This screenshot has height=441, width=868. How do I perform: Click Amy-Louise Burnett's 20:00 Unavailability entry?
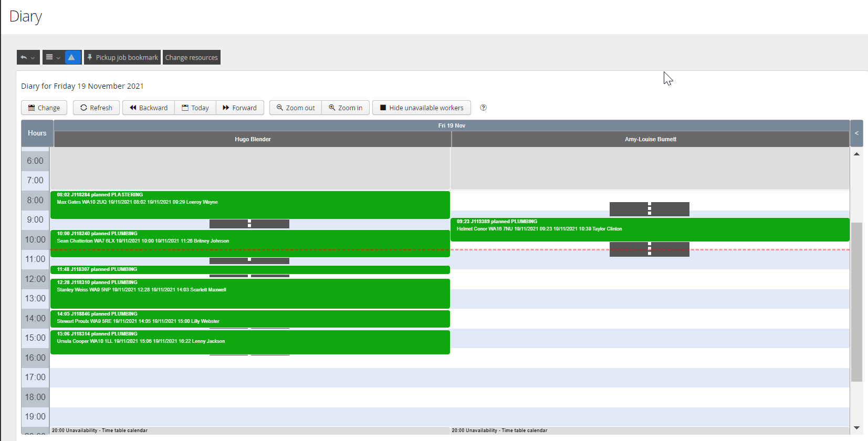650,430
